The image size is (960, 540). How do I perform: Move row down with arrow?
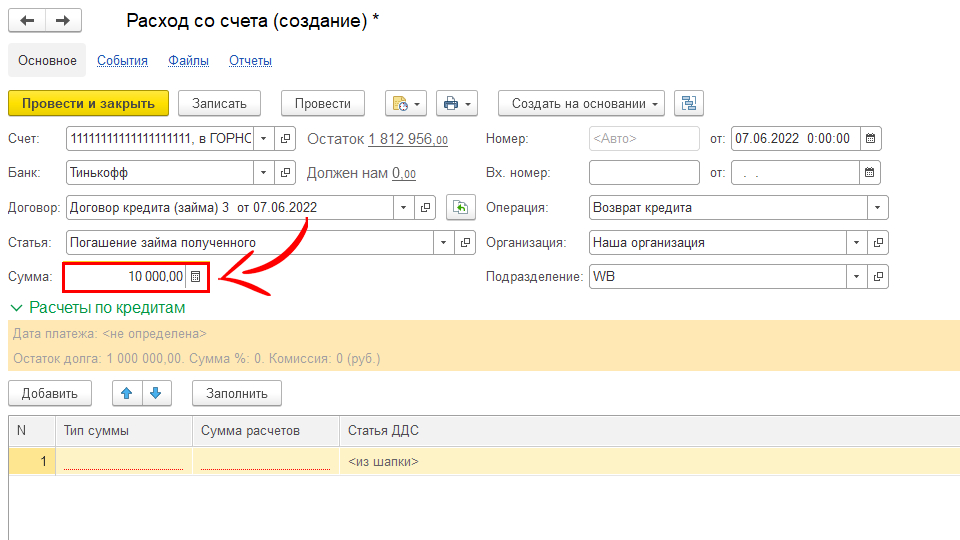[155, 393]
